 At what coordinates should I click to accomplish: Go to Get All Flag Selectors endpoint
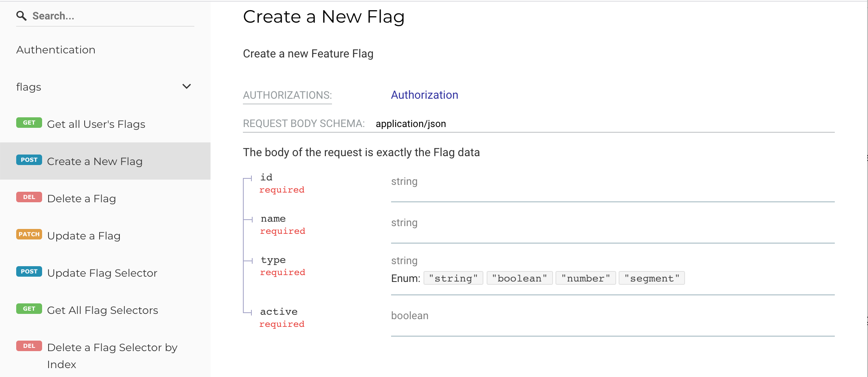tap(102, 310)
